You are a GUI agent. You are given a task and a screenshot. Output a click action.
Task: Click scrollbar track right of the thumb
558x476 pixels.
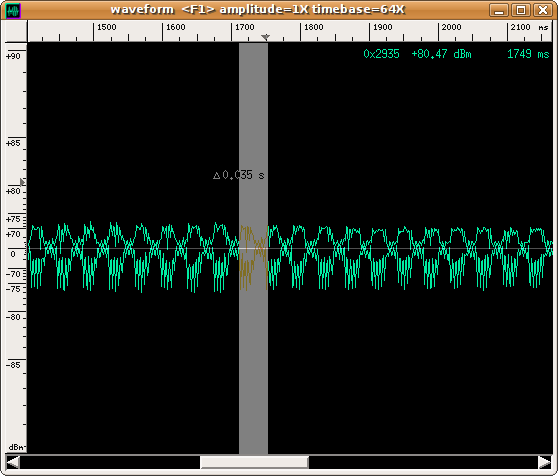click(423, 462)
